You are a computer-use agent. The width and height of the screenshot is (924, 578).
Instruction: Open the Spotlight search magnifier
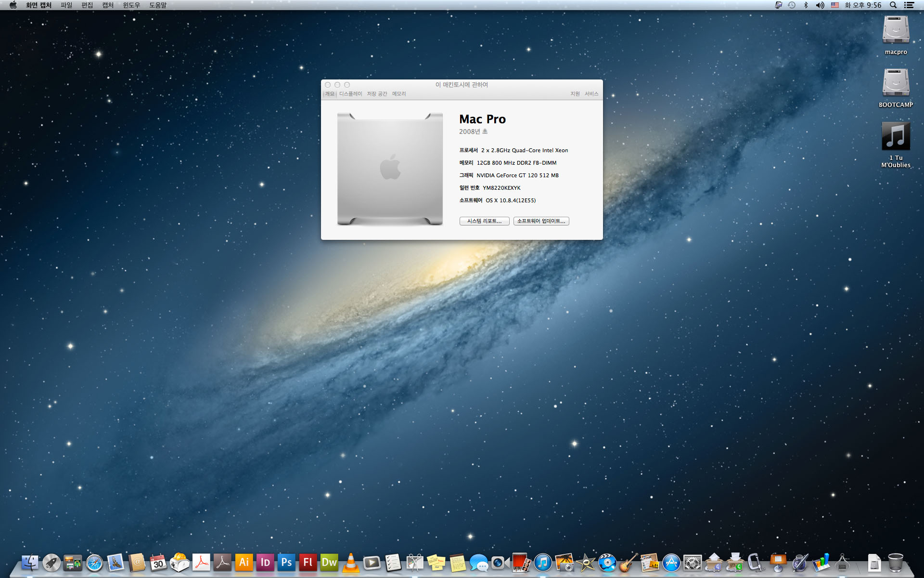(x=893, y=5)
